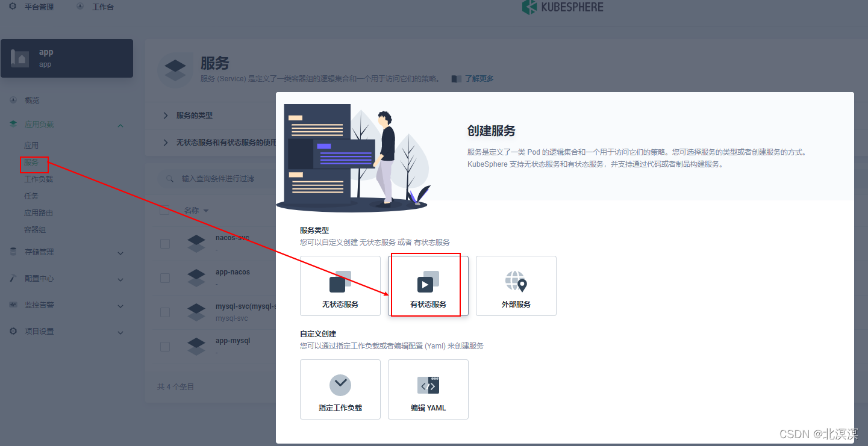Click the app project icon in sidebar
868x446 pixels.
[20, 58]
